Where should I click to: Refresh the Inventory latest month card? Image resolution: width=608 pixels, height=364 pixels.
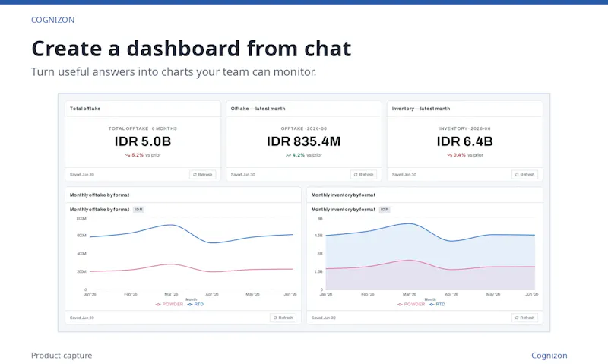point(524,175)
